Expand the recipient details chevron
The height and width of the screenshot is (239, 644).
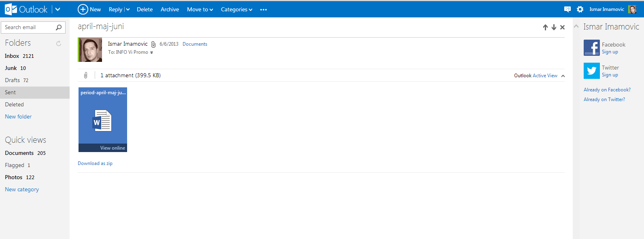pyautogui.click(x=152, y=53)
